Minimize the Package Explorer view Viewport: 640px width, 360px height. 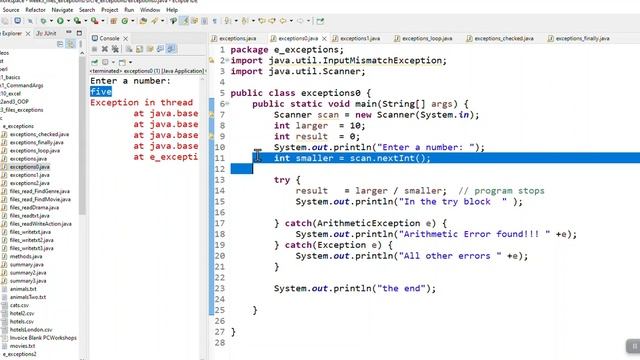point(69,32)
